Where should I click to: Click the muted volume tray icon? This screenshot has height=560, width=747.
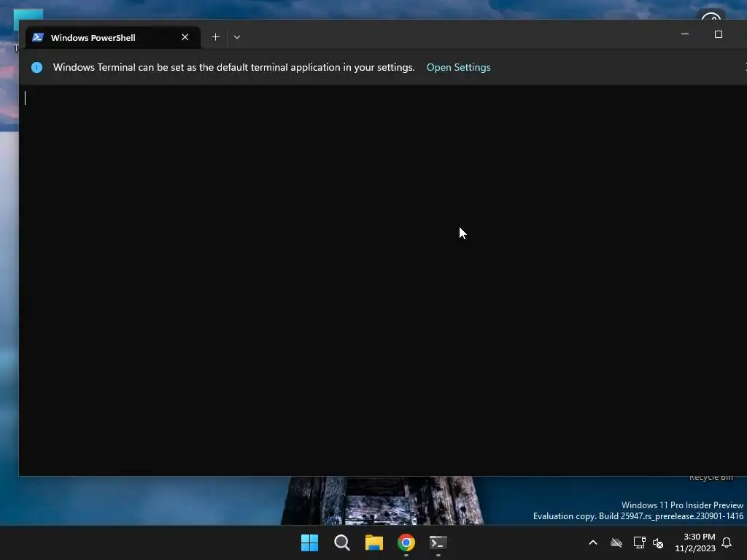point(658,542)
